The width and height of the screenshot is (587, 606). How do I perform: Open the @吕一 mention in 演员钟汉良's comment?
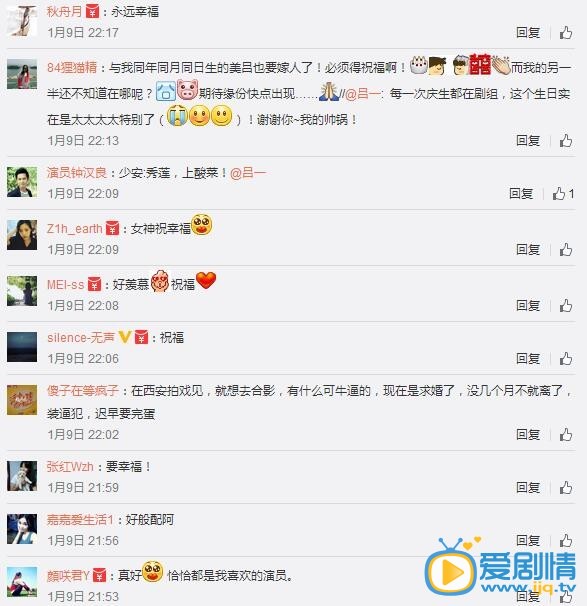pyautogui.click(x=248, y=173)
